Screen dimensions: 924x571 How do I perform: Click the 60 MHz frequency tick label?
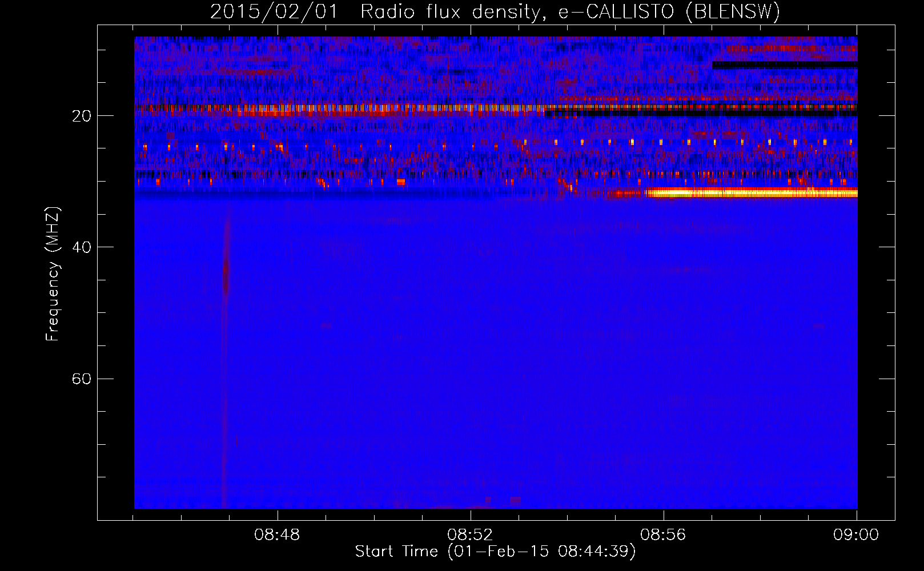pos(82,379)
